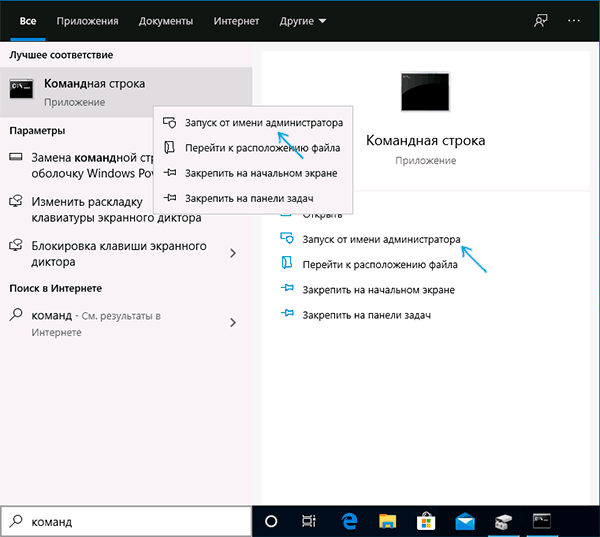Screen dimensions: 600x537
Task: Open the three-dot options menu
Action: pyautogui.click(x=574, y=21)
